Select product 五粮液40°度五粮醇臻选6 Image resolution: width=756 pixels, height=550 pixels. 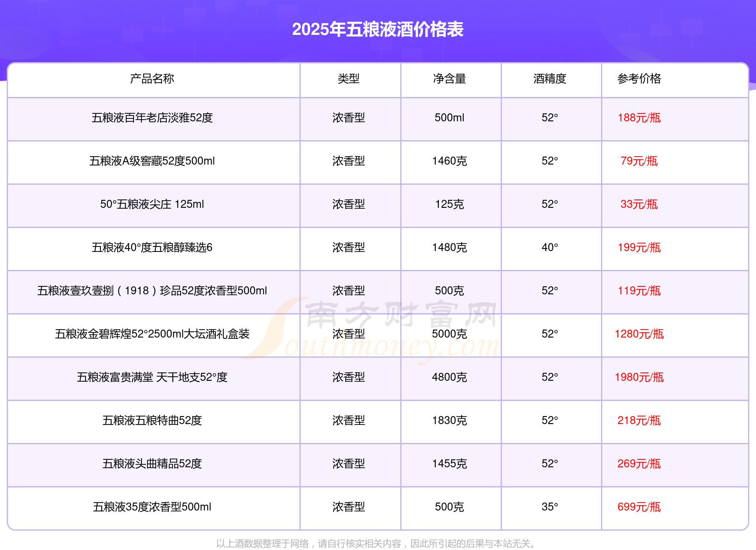pyautogui.click(x=152, y=247)
